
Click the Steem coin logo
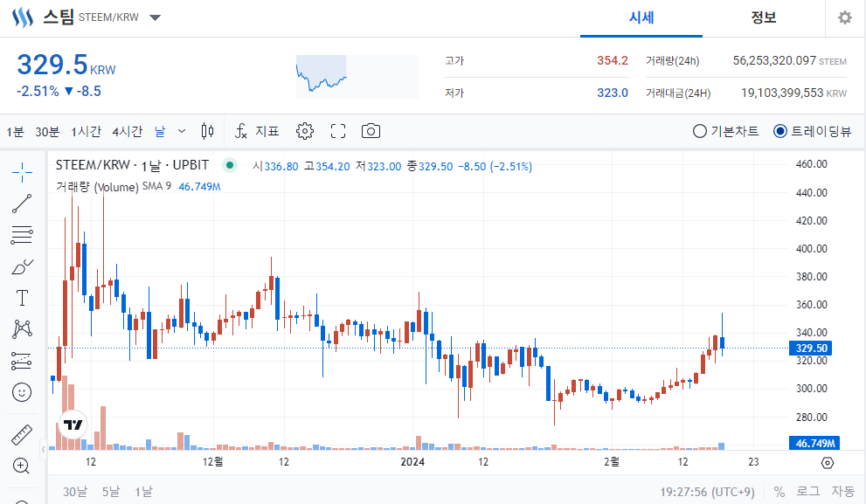point(24,17)
